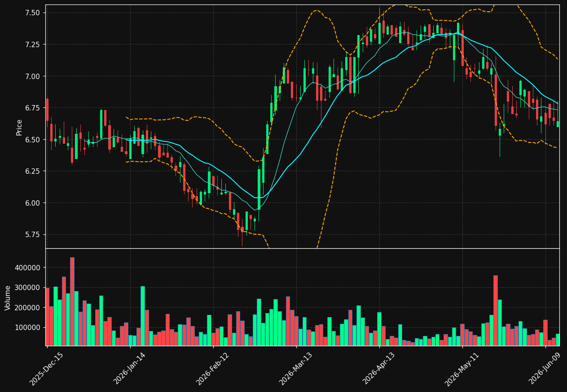Click the 2026-Mar-13 date label
The width and height of the screenshot is (567, 392).
pyautogui.click(x=296, y=369)
